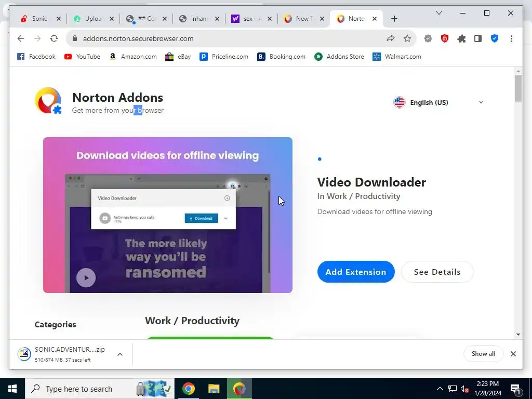Click the Video Downloader heading

(x=371, y=182)
